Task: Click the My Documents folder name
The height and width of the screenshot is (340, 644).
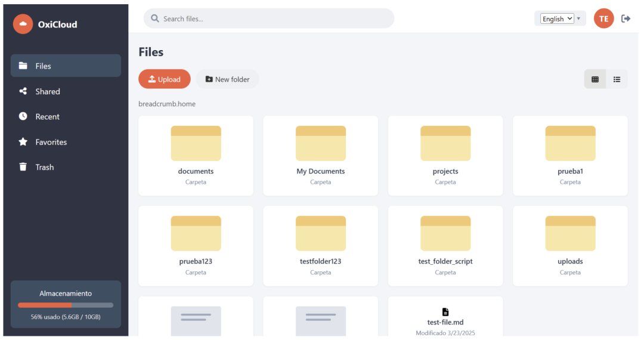Action: 321,171
